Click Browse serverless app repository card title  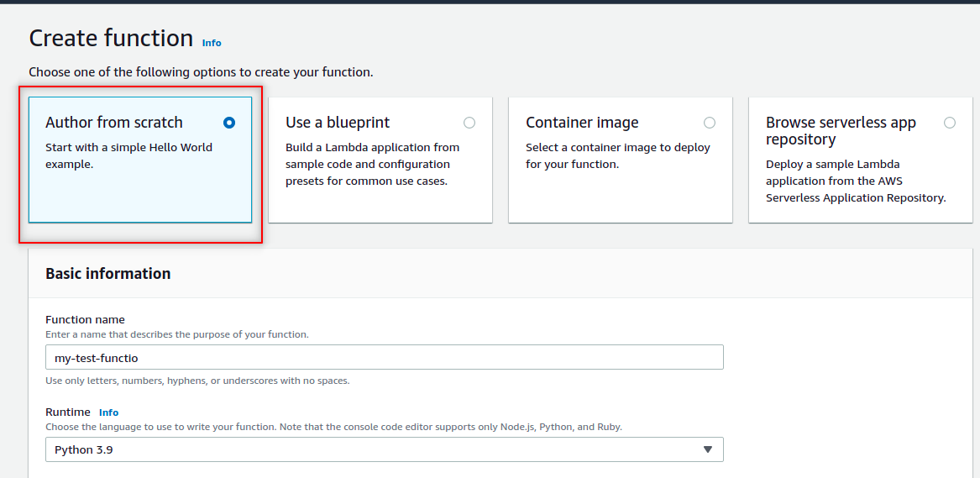point(841,130)
